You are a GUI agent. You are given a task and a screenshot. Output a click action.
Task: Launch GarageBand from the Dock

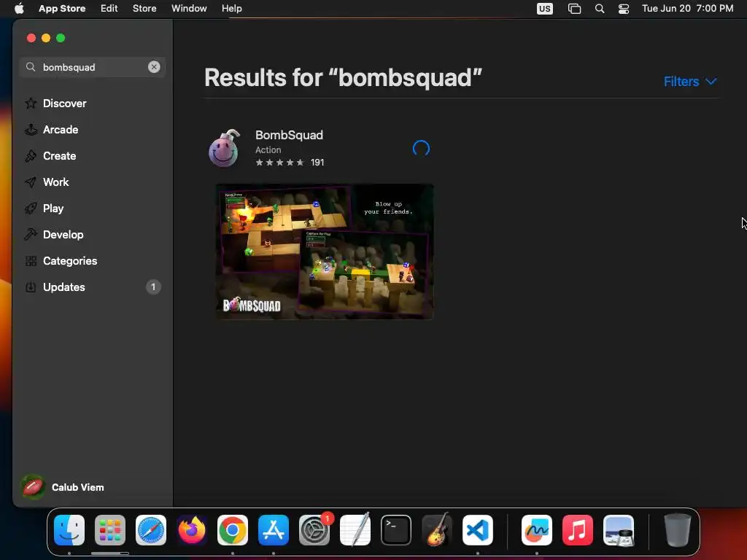click(437, 530)
